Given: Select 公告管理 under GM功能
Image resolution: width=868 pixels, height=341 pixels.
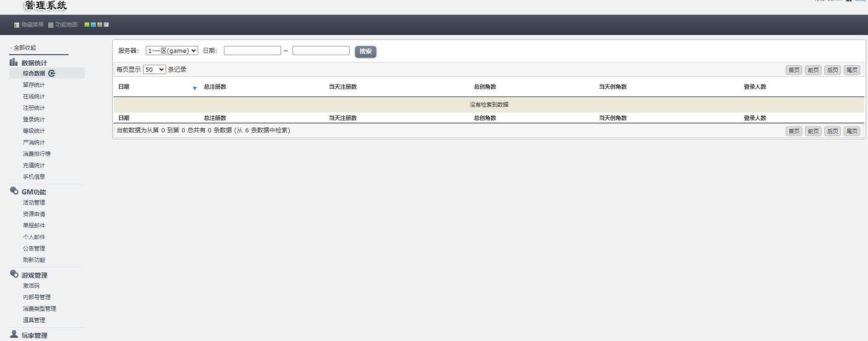Looking at the screenshot, I should click(x=34, y=249).
